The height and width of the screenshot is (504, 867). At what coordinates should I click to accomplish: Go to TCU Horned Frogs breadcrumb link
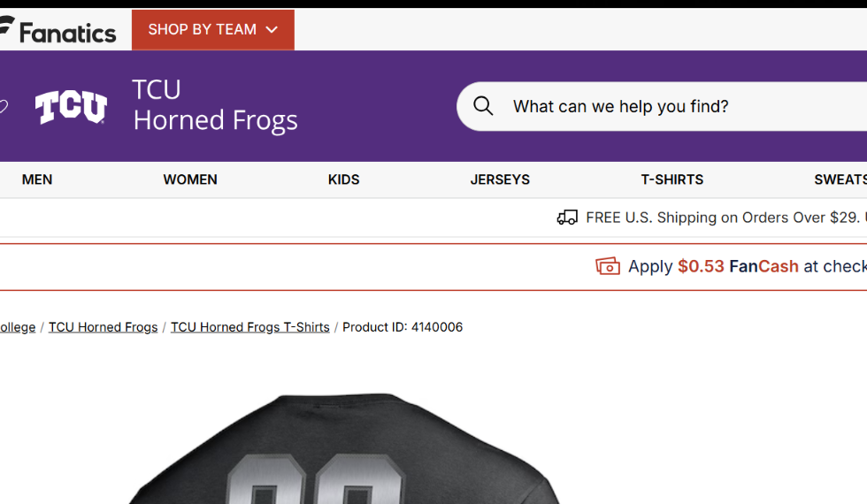(x=103, y=327)
